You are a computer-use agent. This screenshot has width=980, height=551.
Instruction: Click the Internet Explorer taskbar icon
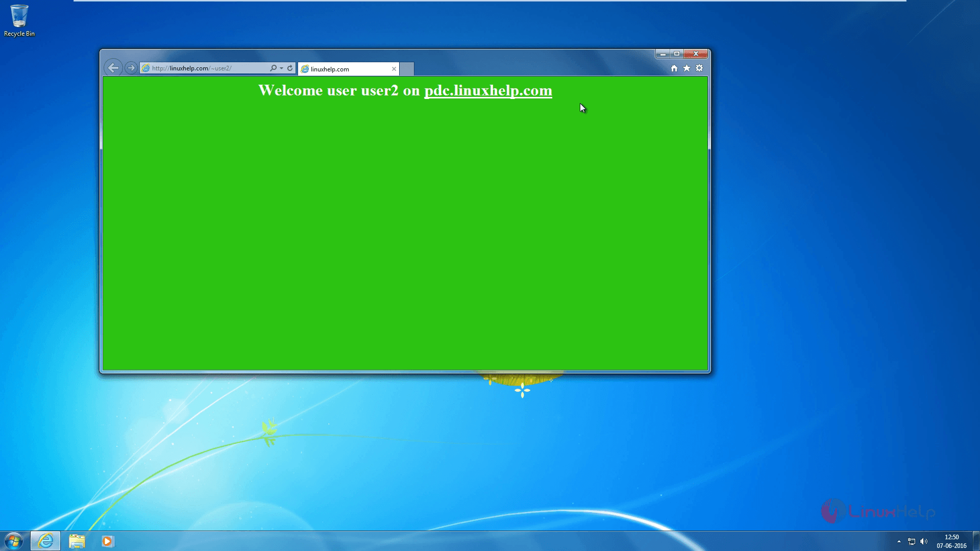point(45,541)
